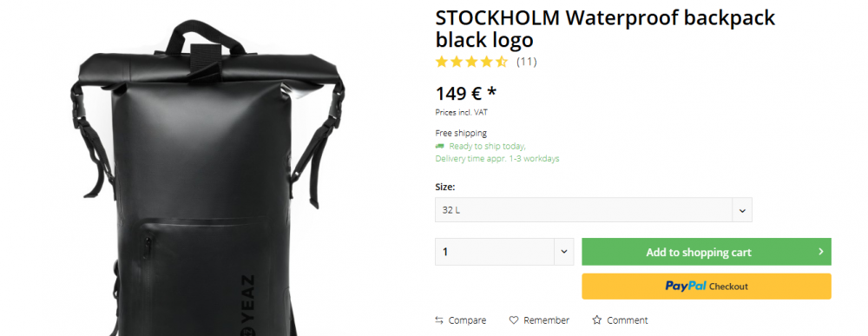This screenshot has height=336, width=868.
Task: Expand the Size dropdown arrow
Action: click(x=742, y=210)
